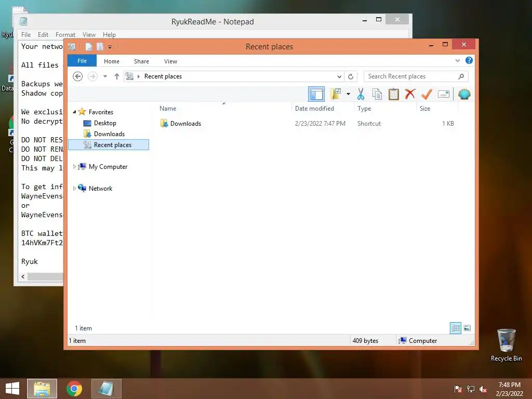Open Notepad's View menu

coord(89,35)
